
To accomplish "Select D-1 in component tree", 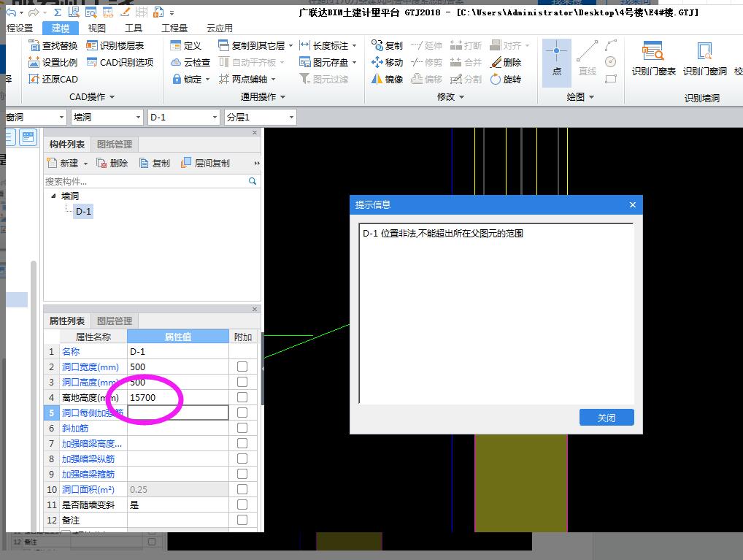I will click(x=83, y=212).
